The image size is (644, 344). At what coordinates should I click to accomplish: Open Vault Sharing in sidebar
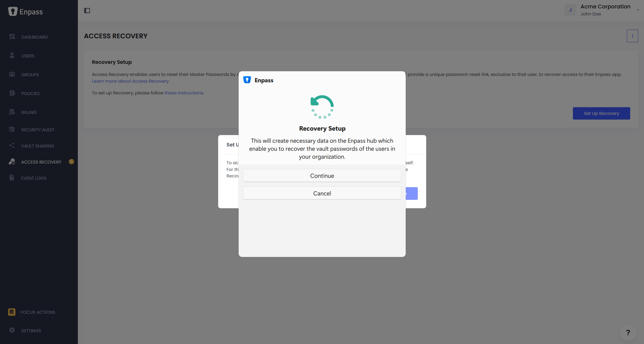tap(38, 146)
